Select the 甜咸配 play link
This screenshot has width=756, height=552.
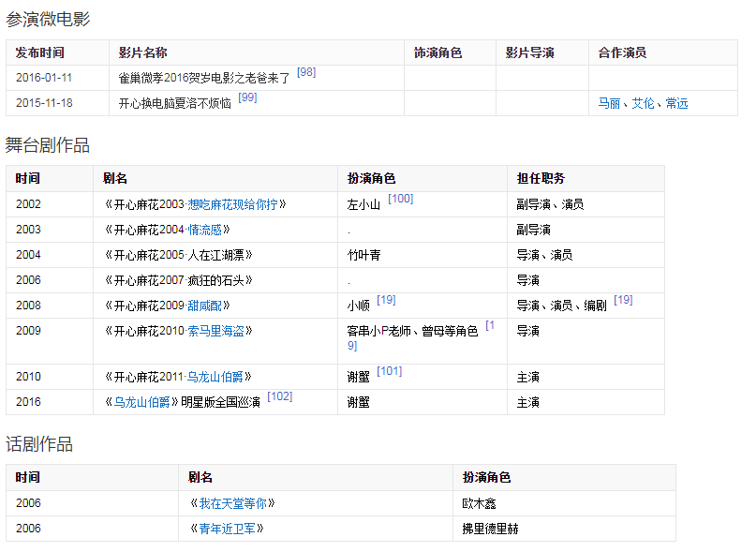coord(205,306)
